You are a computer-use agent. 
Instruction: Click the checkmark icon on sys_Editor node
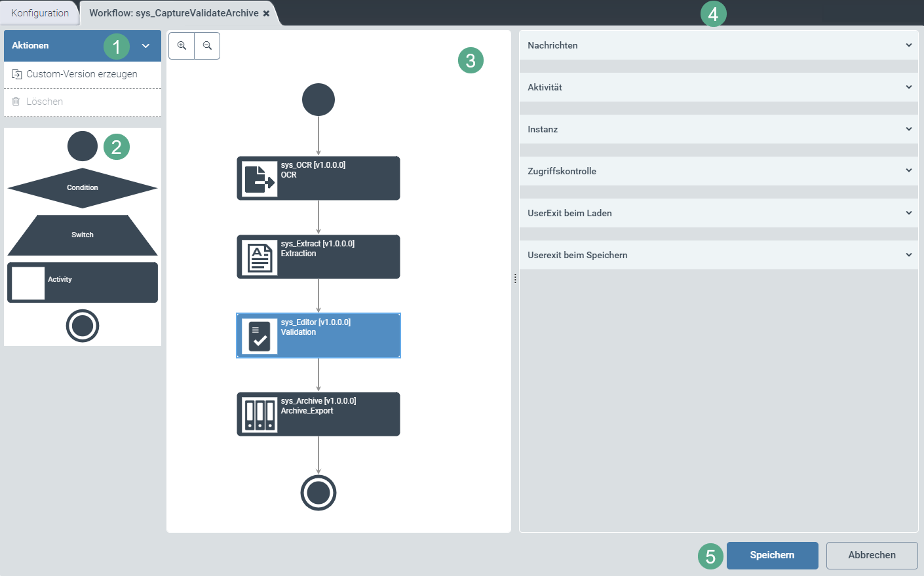tap(258, 336)
